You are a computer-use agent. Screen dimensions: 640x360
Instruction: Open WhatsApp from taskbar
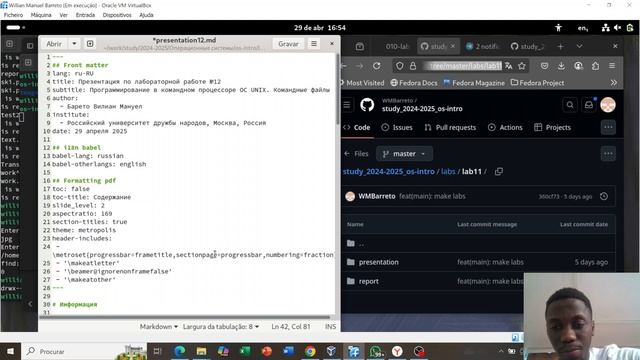(375, 351)
